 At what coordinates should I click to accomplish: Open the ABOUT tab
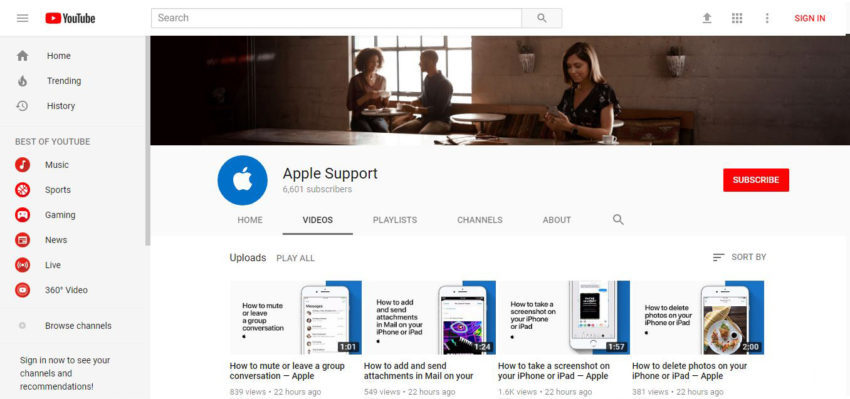tap(557, 220)
